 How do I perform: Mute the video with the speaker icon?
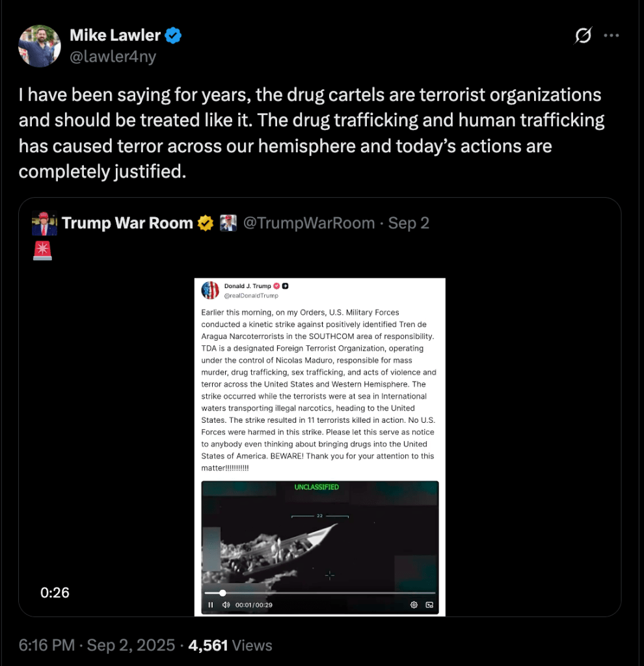226,605
